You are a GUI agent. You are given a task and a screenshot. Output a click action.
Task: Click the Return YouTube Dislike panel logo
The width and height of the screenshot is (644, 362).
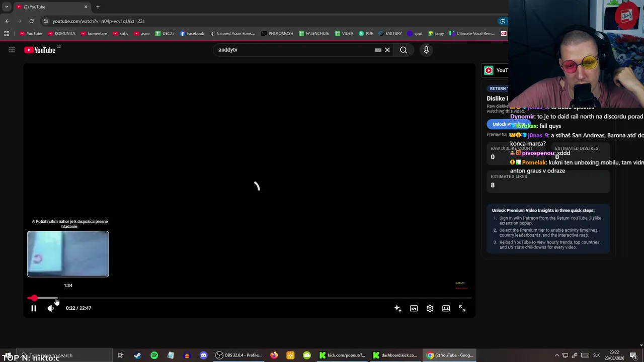tap(489, 70)
